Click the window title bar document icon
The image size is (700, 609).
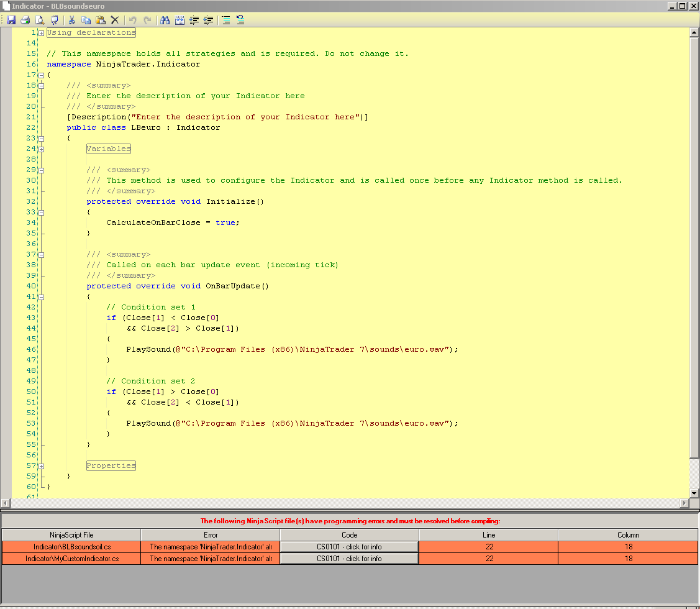[x=6, y=6]
